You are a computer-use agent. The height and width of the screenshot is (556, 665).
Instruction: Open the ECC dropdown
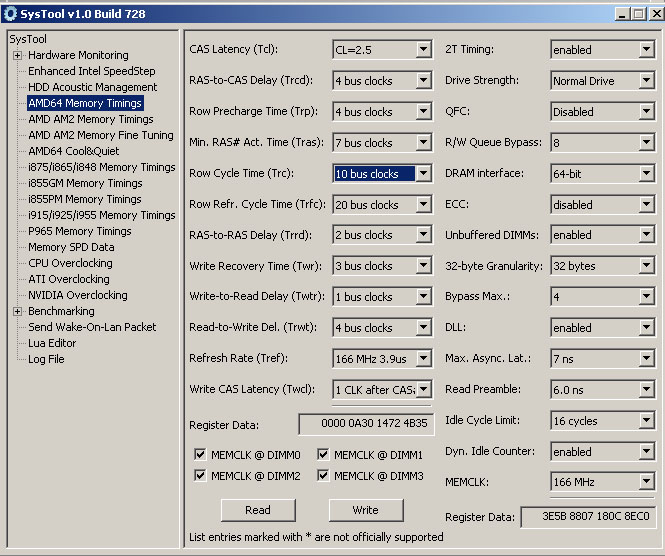click(603, 204)
